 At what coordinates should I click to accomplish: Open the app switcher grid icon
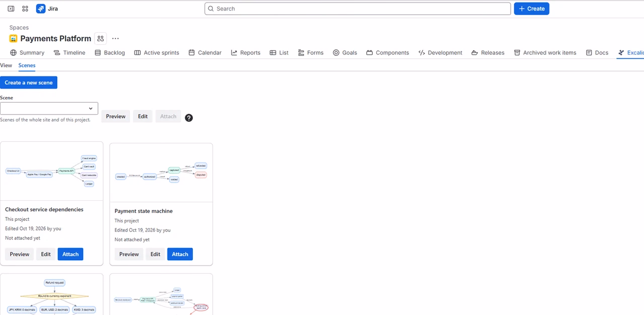click(25, 9)
